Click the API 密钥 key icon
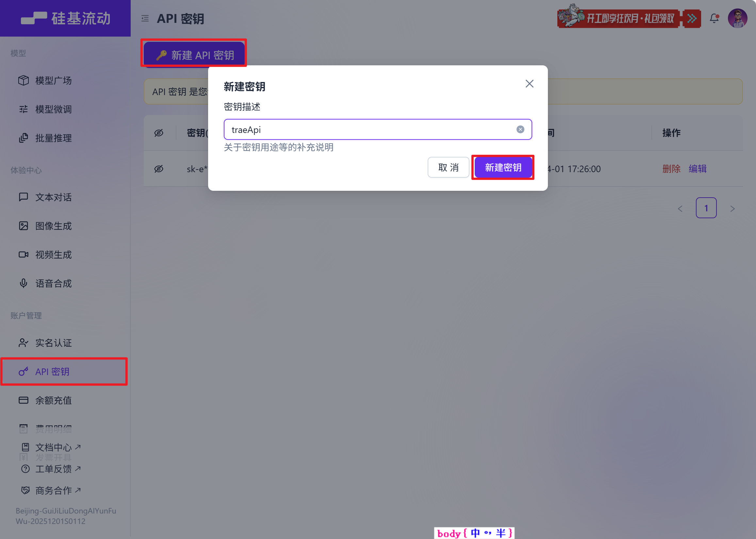 [23, 372]
